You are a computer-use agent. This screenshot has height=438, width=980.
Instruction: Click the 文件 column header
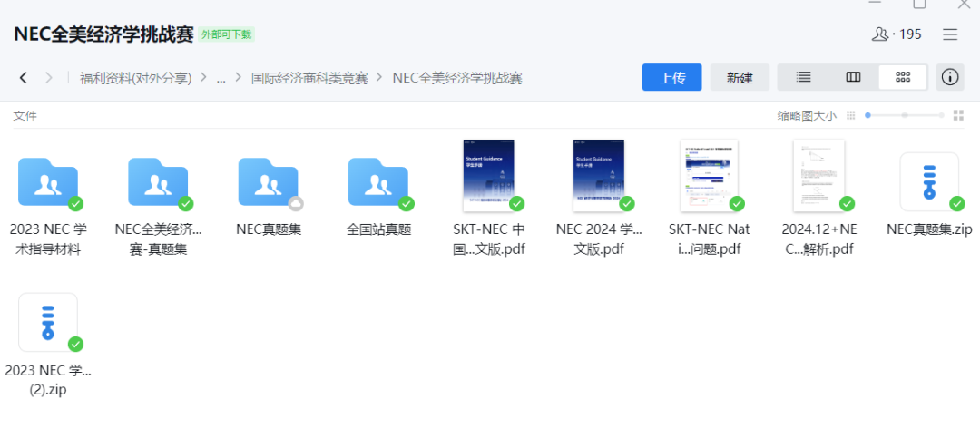pos(25,115)
